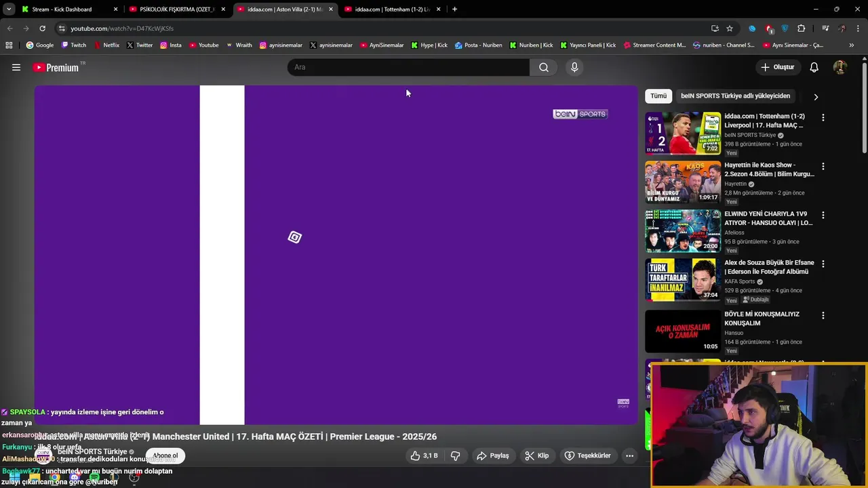Click the search magnifier button
Screen dimensions: 868x488
(544, 67)
